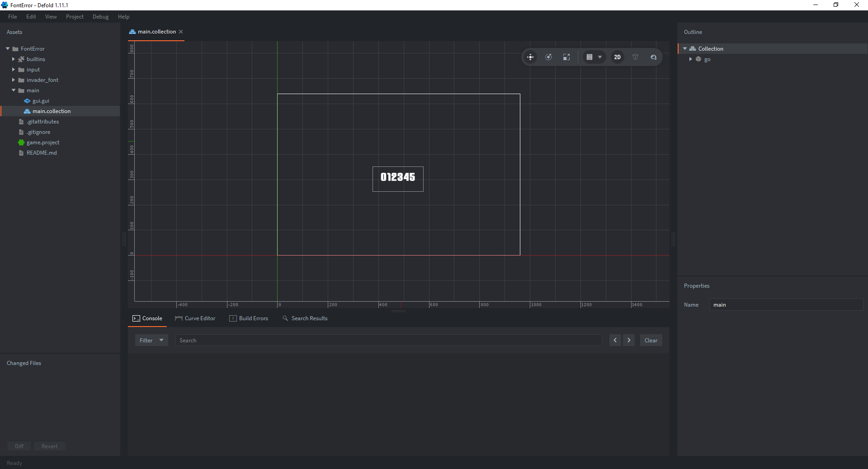Select the Scale tool in scene toolbar
The height and width of the screenshot is (469, 868).
pos(566,57)
